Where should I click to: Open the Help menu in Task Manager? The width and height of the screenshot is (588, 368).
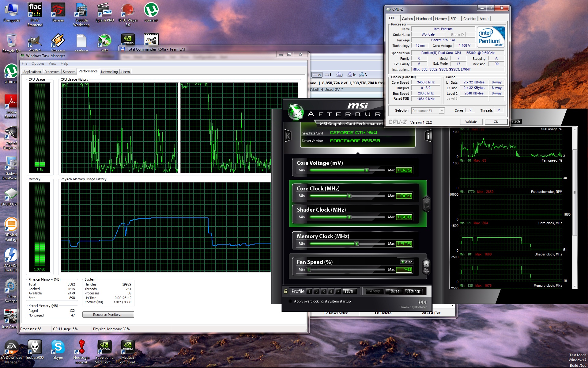tap(64, 63)
